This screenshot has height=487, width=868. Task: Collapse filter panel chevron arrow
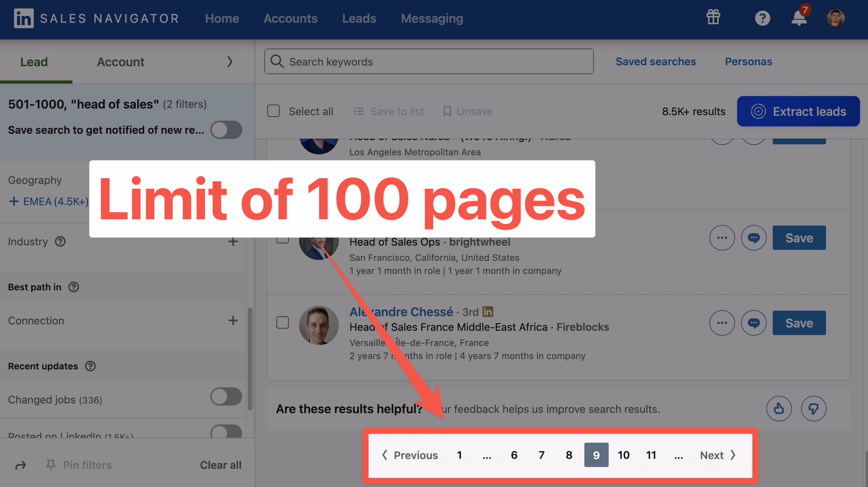pos(230,62)
